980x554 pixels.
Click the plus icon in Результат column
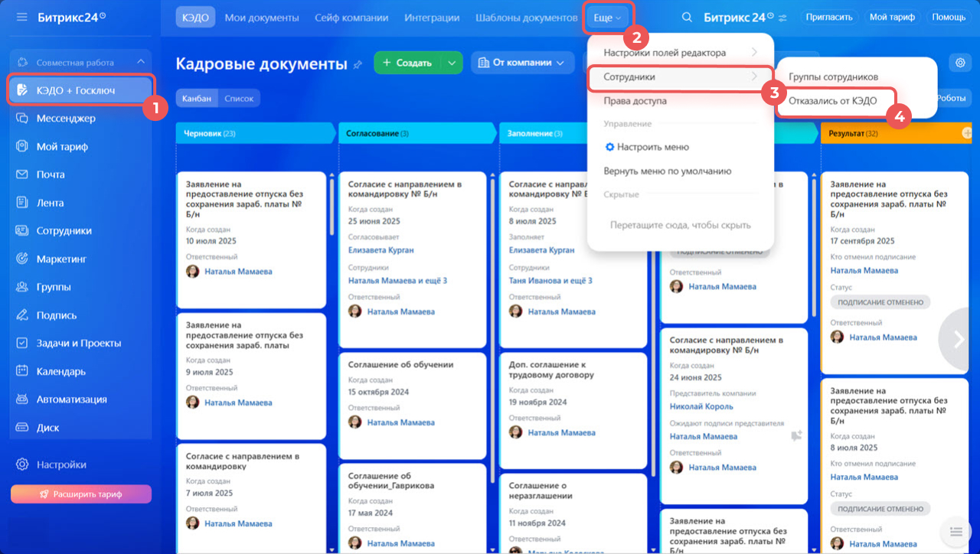[967, 133]
